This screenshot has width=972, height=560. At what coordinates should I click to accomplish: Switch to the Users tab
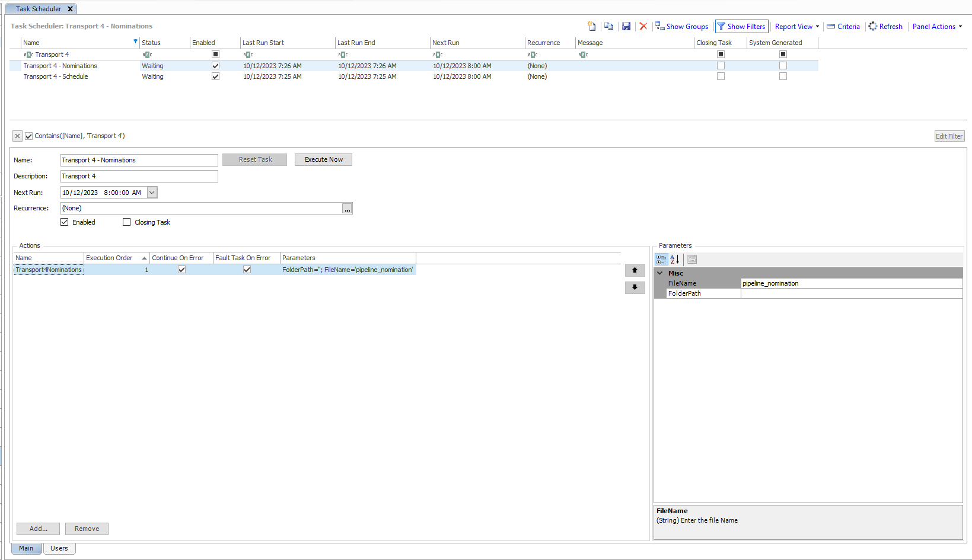[x=59, y=548]
